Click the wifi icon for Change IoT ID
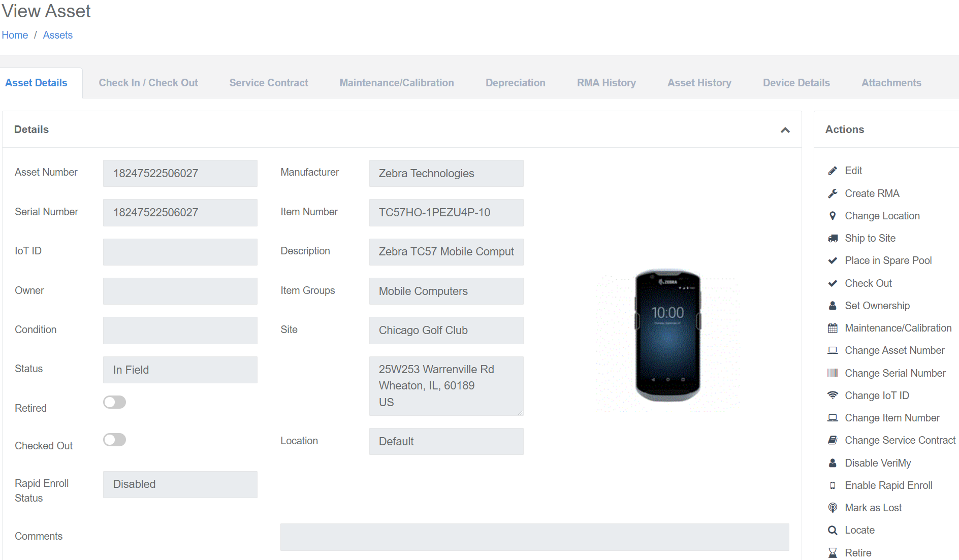 pyautogui.click(x=833, y=396)
